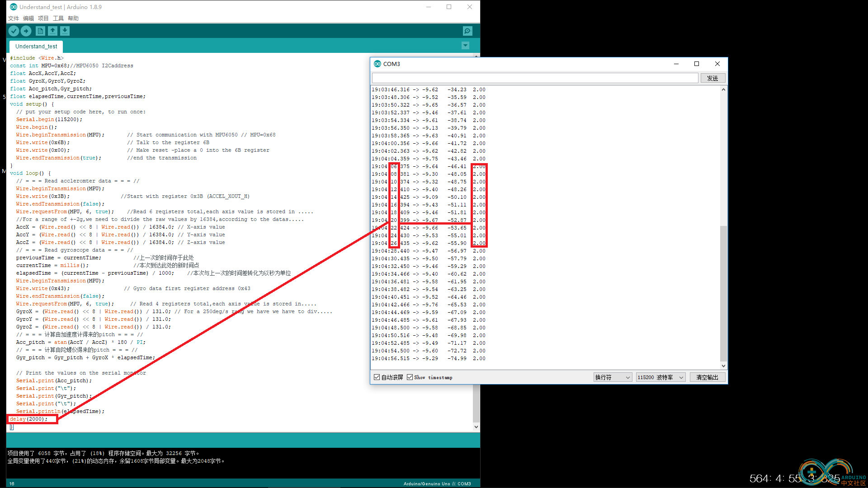Click serial monitor scrollbar up arrow
The height and width of the screenshot is (488, 868).
pyautogui.click(x=723, y=89)
